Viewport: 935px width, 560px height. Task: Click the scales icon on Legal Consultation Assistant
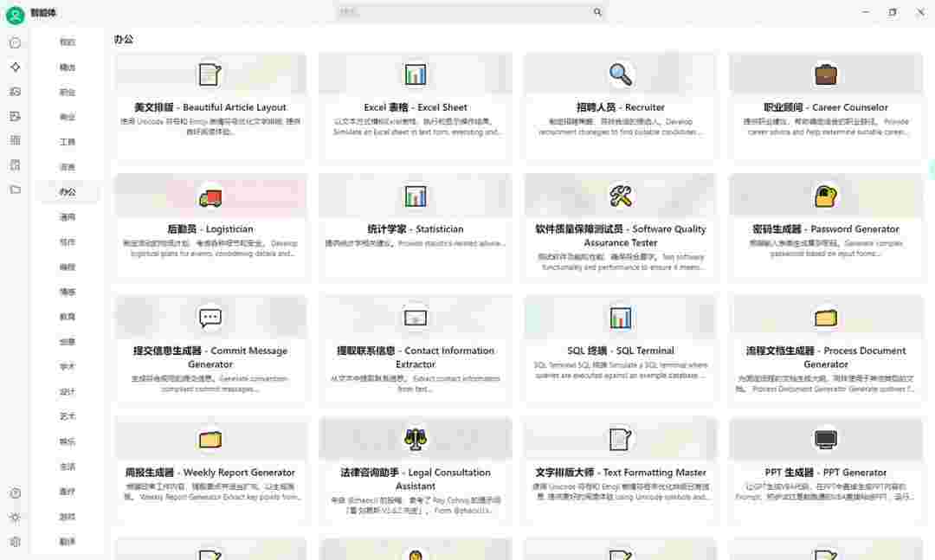415,440
